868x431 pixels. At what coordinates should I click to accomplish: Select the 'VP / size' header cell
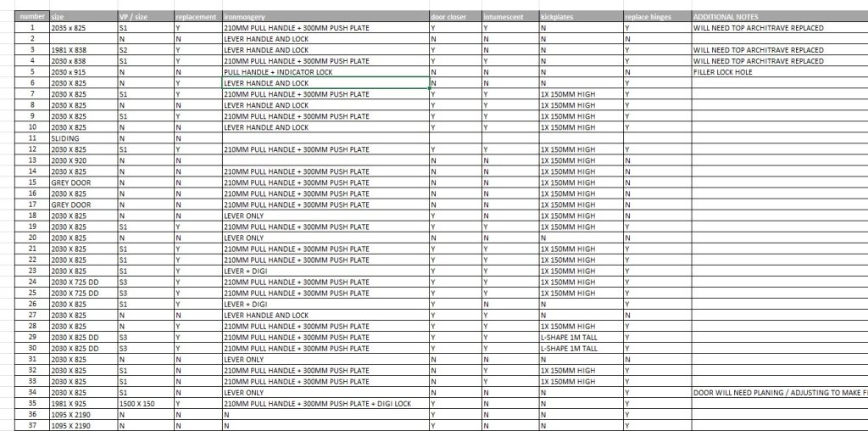point(145,17)
